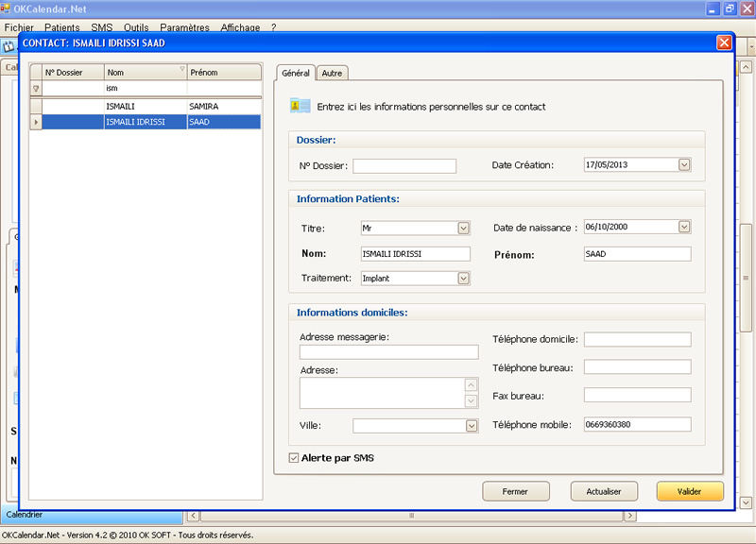Click the N° Dossier column header
Image resolution: width=756 pixels, height=544 pixels.
[x=73, y=73]
